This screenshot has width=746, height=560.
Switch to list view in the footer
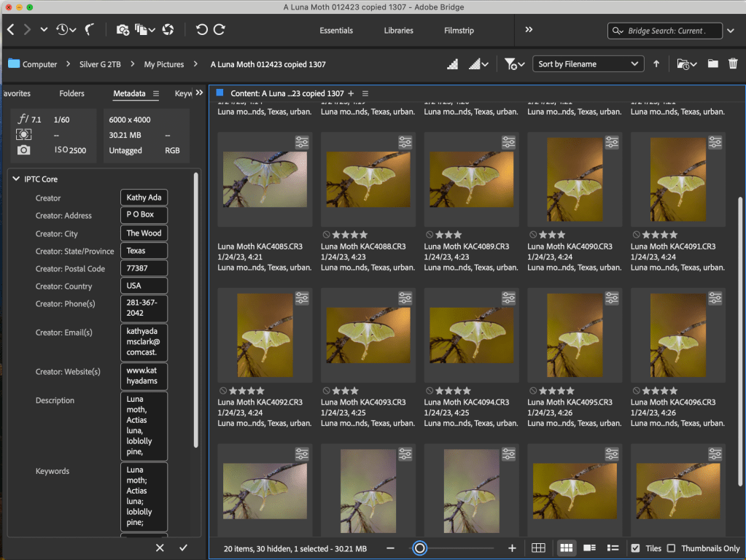coord(613,548)
